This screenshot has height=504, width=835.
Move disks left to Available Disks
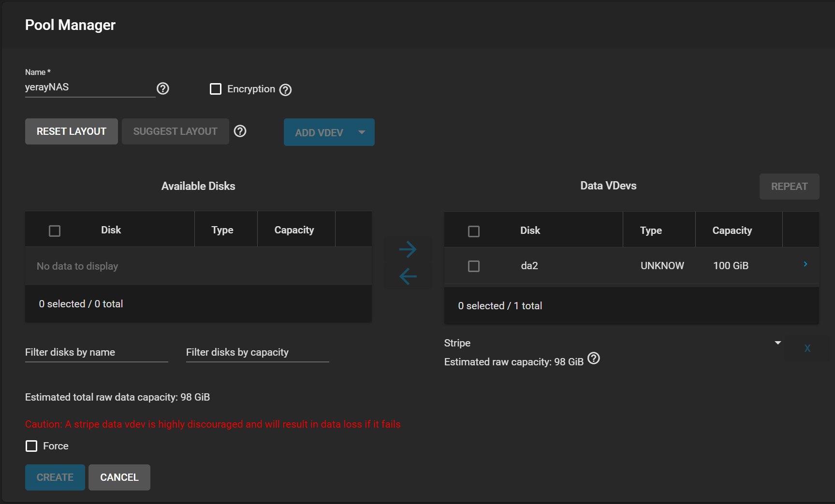click(x=408, y=276)
